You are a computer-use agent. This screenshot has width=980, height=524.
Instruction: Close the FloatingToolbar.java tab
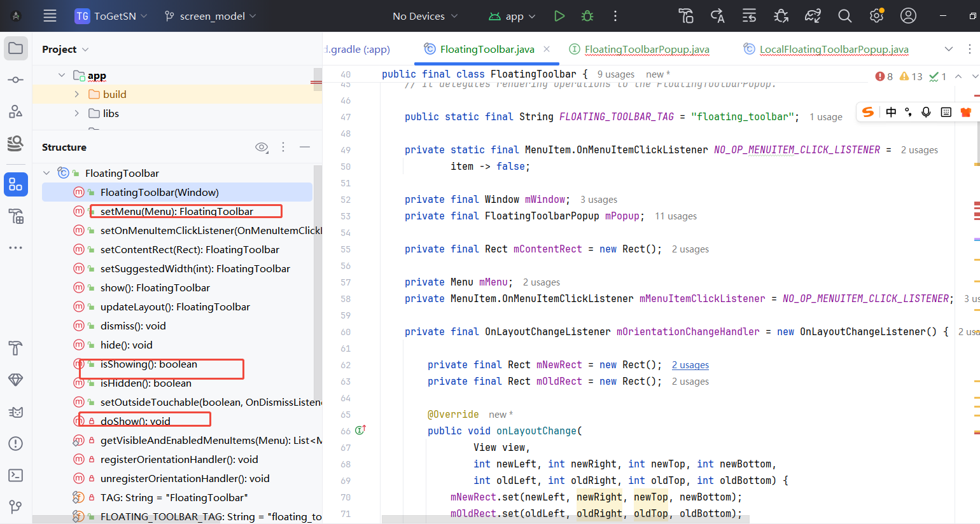tap(547, 49)
